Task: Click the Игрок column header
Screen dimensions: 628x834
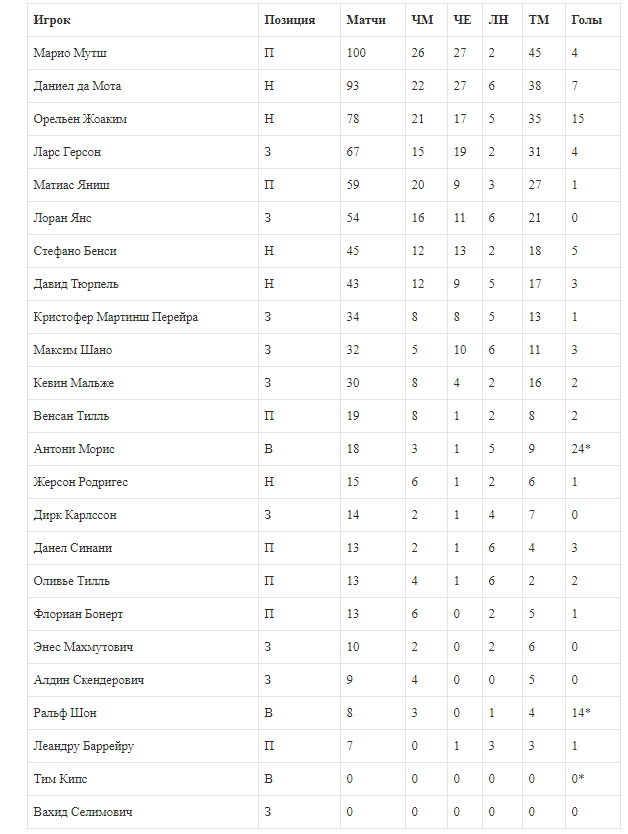Action: tap(52, 20)
